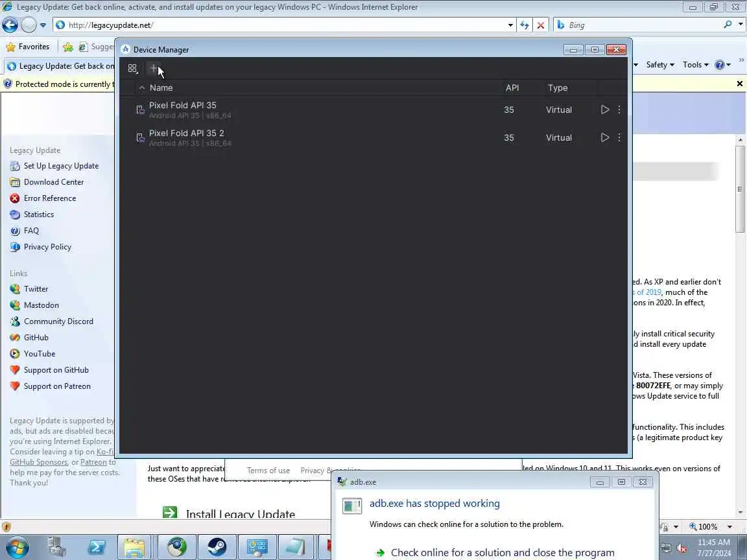Select the Pixel Fold API 35 2 row
The image size is (747, 560).
(x=373, y=137)
